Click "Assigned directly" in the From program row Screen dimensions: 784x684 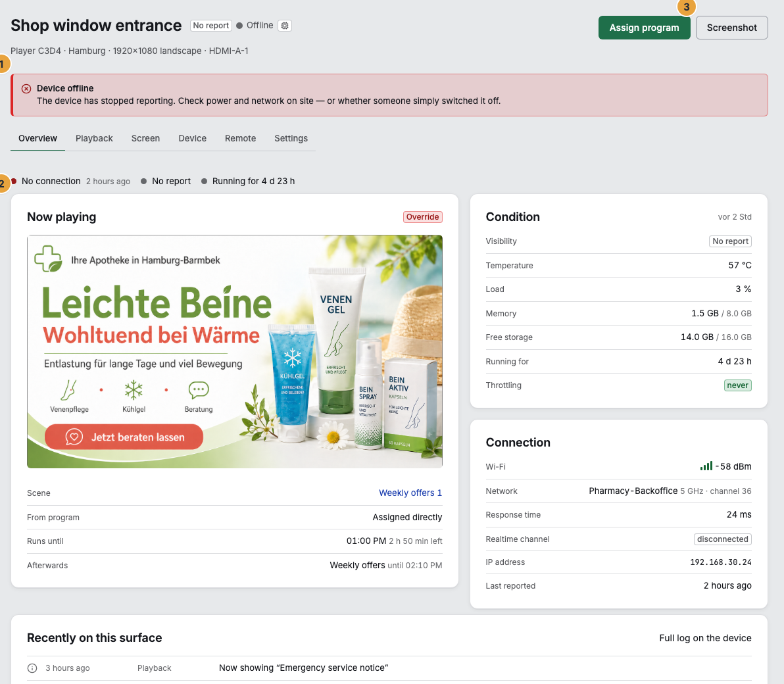tap(407, 517)
